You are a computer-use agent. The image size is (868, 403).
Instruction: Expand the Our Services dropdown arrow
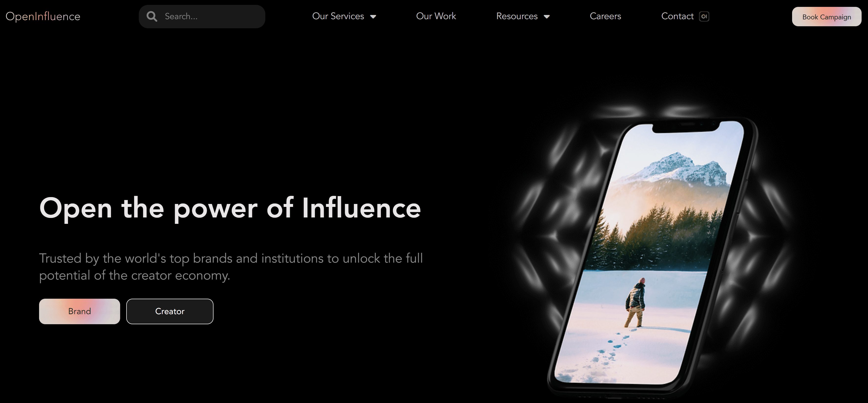pos(373,16)
